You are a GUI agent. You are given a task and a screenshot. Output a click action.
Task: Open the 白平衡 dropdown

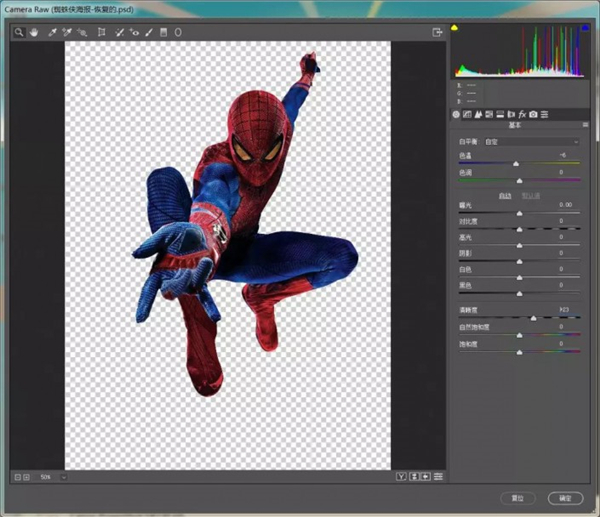tap(530, 142)
